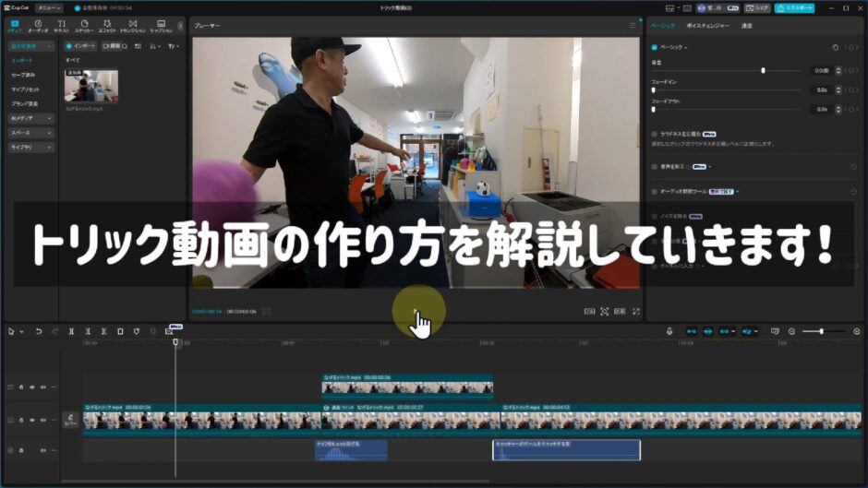The image size is (868, 488).
Task: Open the メニュー dropdown in title bar
Action: pos(49,7)
